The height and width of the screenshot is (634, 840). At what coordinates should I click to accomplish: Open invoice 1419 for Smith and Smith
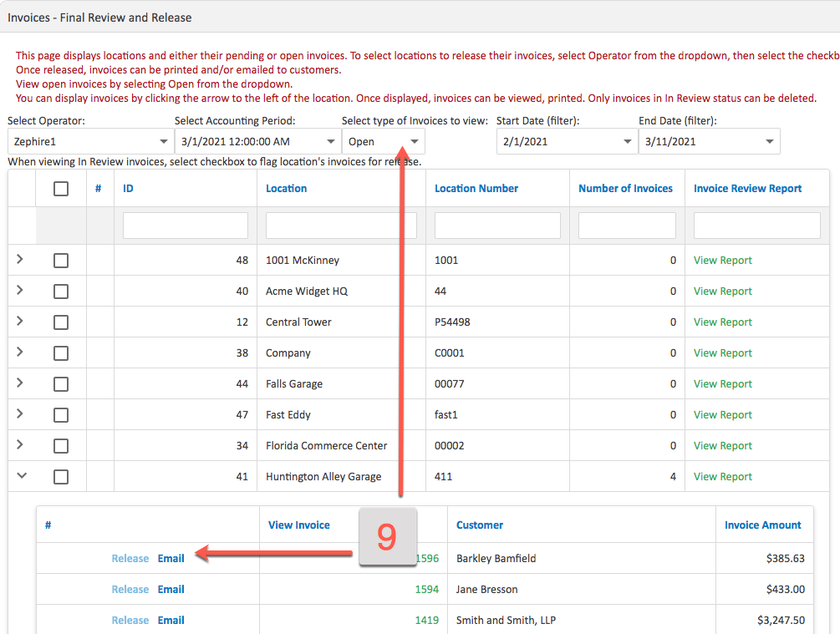(423, 620)
